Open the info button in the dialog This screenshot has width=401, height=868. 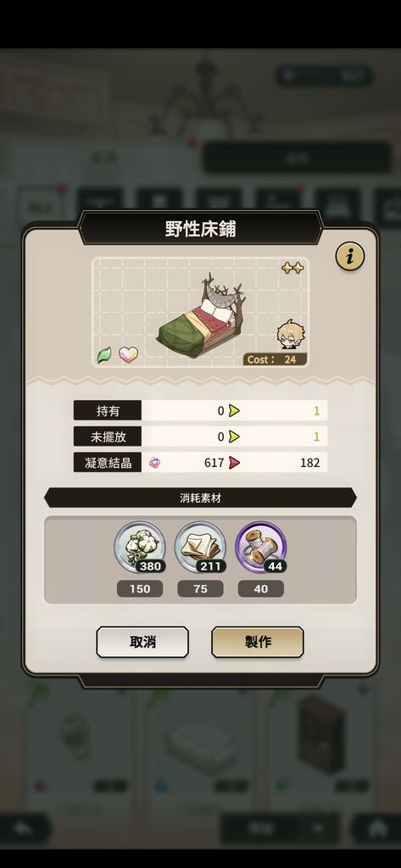(x=349, y=256)
